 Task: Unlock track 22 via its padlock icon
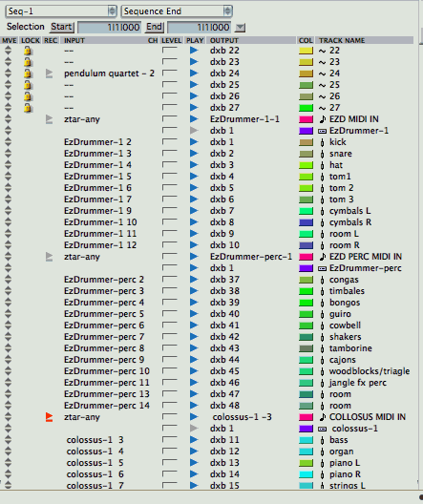(28, 51)
